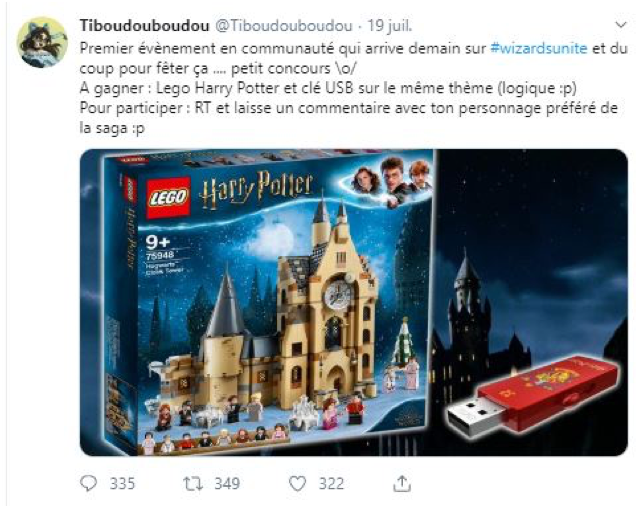Screen dimensions: 639x506
Task: View the 335 replies count
Action: coord(122,484)
